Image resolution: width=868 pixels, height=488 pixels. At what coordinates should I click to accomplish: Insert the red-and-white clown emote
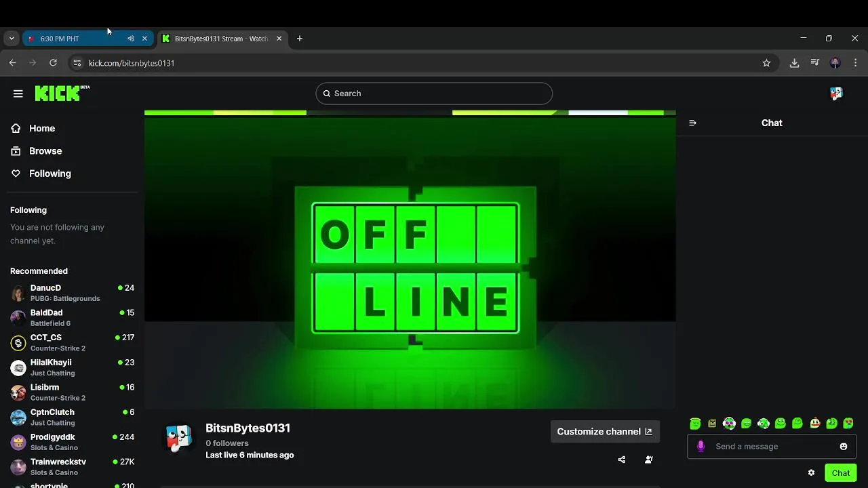[x=814, y=424]
